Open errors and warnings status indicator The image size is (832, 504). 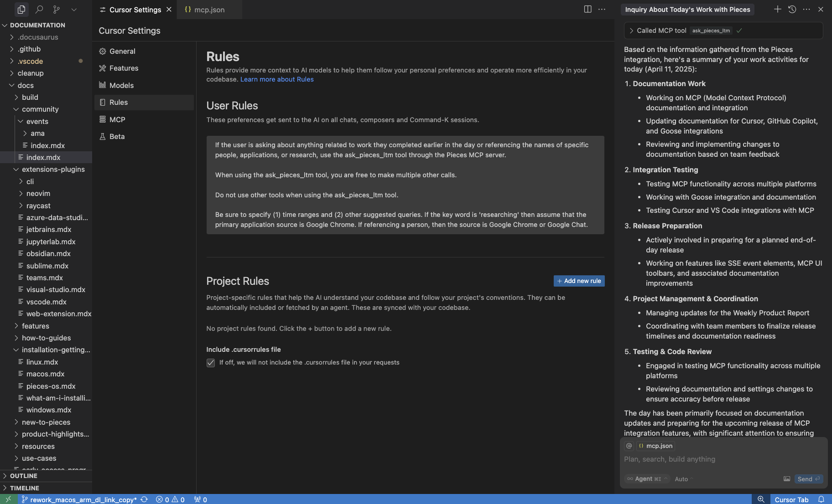click(x=170, y=499)
